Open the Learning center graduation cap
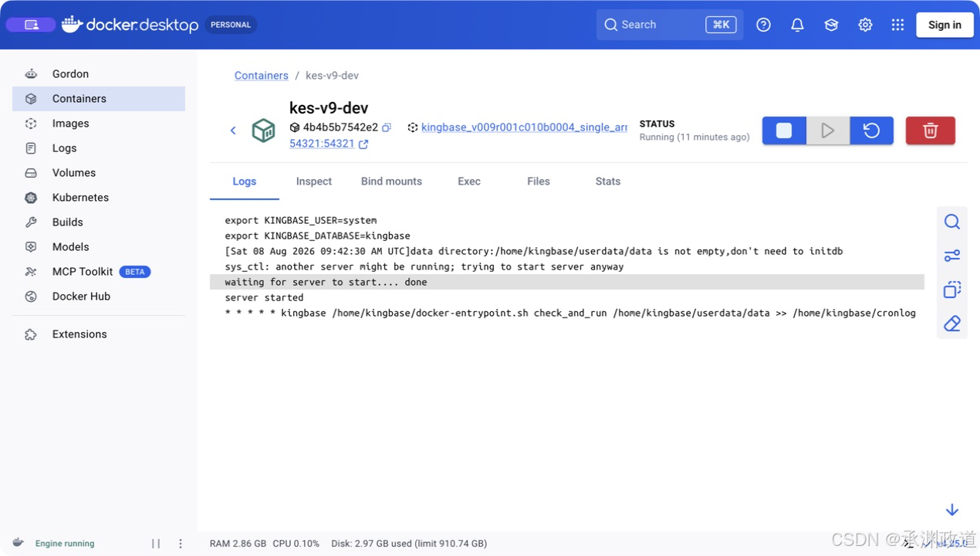This screenshot has height=556, width=980. click(831, 25)
